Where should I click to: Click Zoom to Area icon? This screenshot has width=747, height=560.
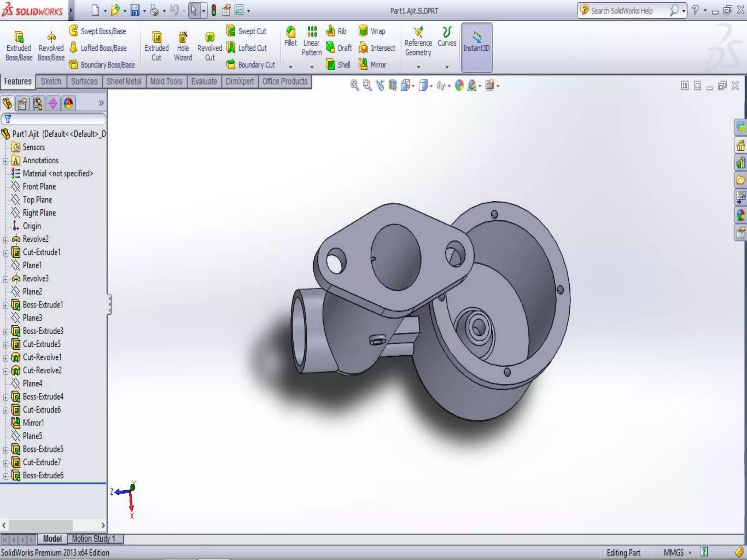(367, 85)
